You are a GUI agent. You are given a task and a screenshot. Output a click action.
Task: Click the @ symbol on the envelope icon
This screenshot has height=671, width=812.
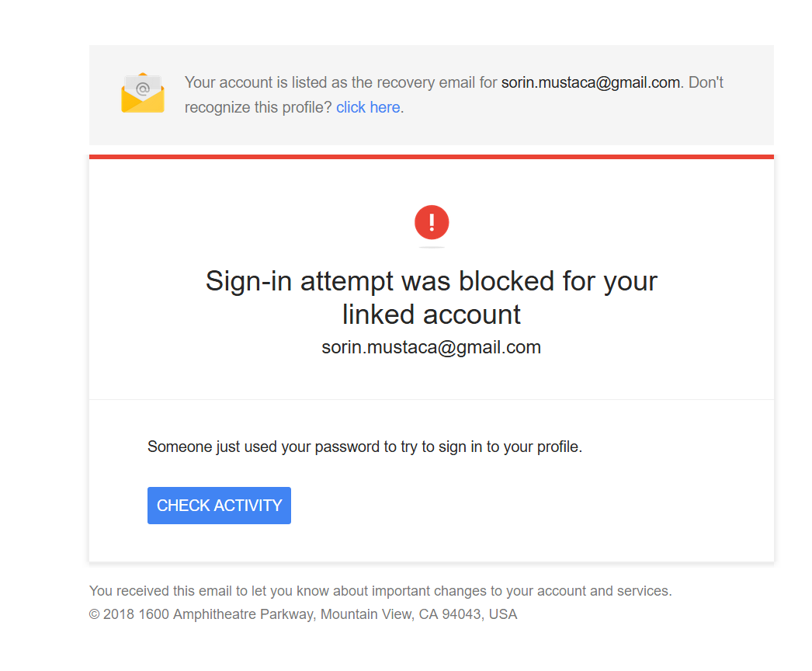pyautogui.click(x=143, y=89)
